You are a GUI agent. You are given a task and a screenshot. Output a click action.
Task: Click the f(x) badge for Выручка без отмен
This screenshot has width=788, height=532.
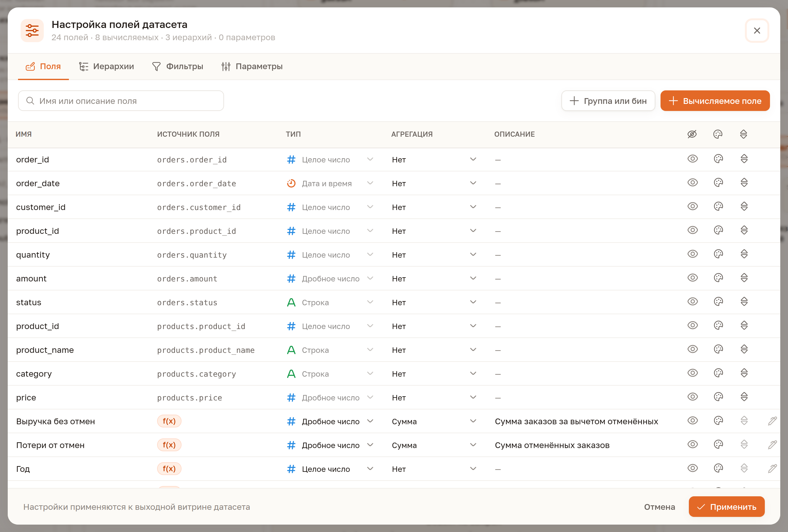[x=169, y=421]
